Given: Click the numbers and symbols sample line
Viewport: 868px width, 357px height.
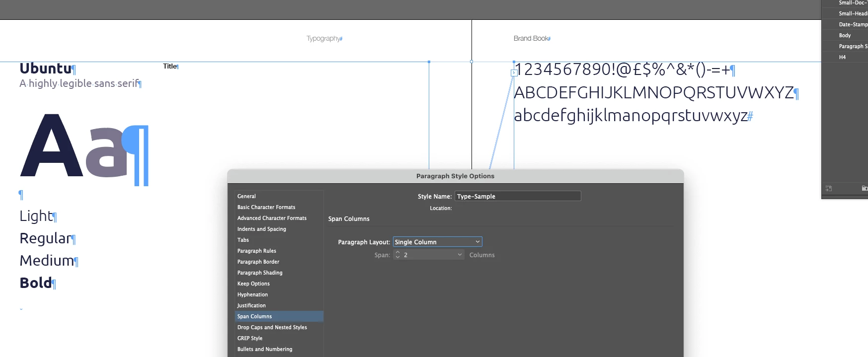Looking at the screenshot, I should click(623, 70).
